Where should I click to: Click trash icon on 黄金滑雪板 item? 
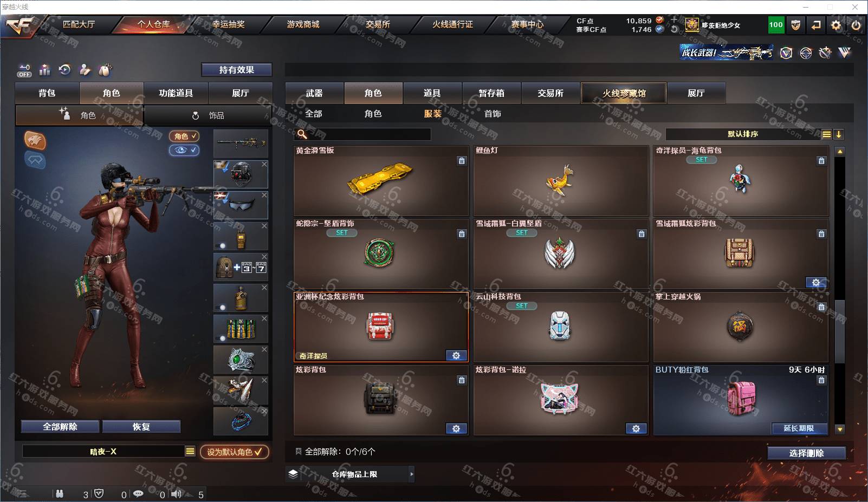click(462, 161)
